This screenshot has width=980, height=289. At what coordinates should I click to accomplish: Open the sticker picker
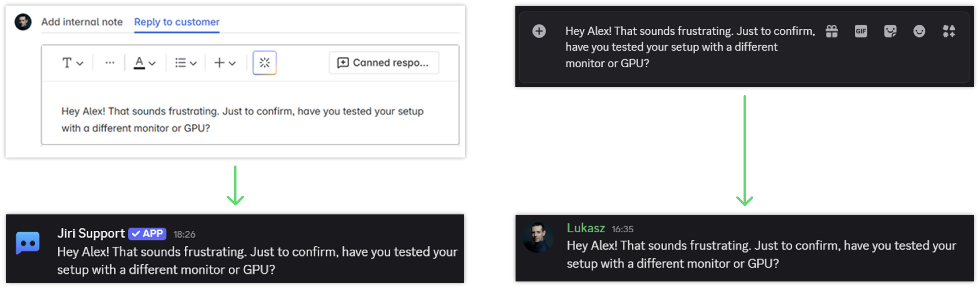pos(890,31)
